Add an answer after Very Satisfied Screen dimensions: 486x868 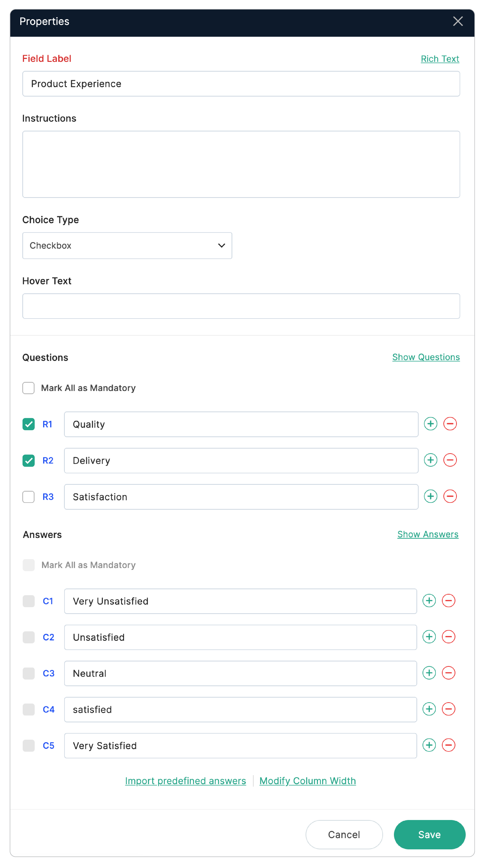click(429, 745)
